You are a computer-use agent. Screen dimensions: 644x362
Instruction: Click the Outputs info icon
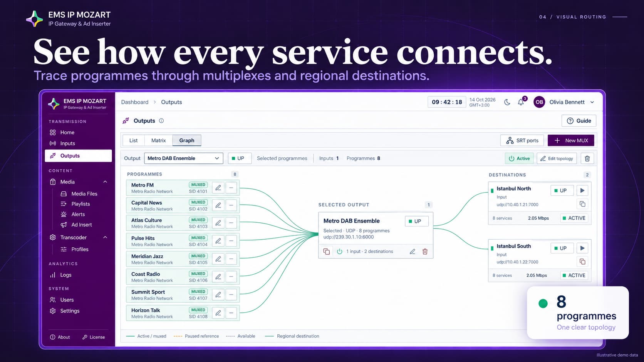click(161, 121)
